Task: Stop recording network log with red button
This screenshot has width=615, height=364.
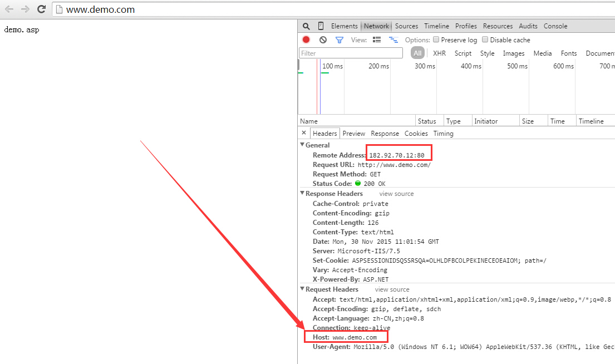Action: pyautogui.click(x=306, y=40)
